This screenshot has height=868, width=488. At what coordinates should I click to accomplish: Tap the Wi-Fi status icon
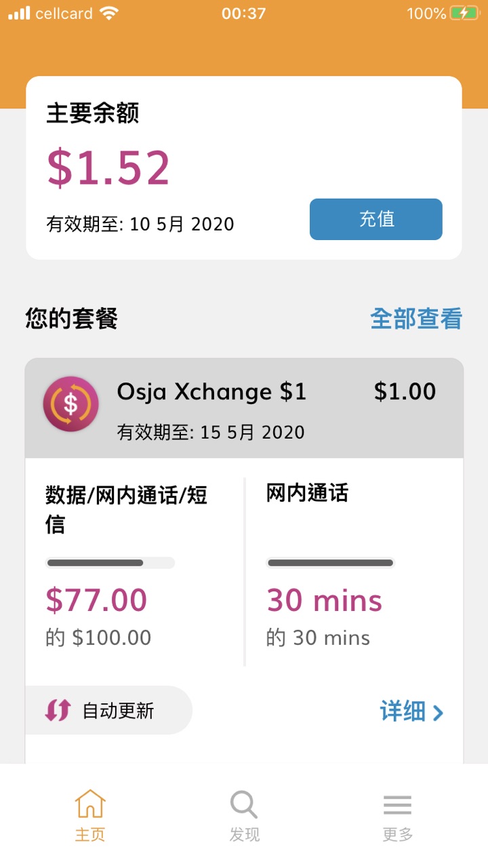(108, 13)
